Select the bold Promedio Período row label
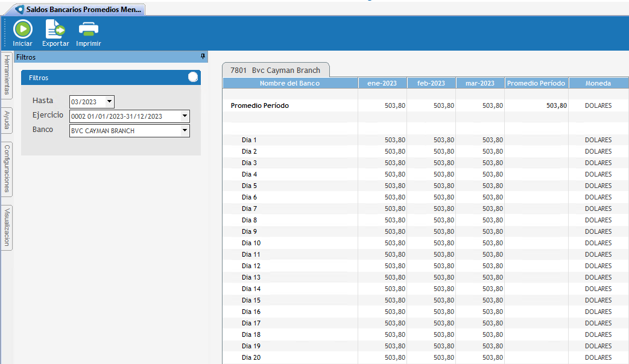 coord(259,105)
